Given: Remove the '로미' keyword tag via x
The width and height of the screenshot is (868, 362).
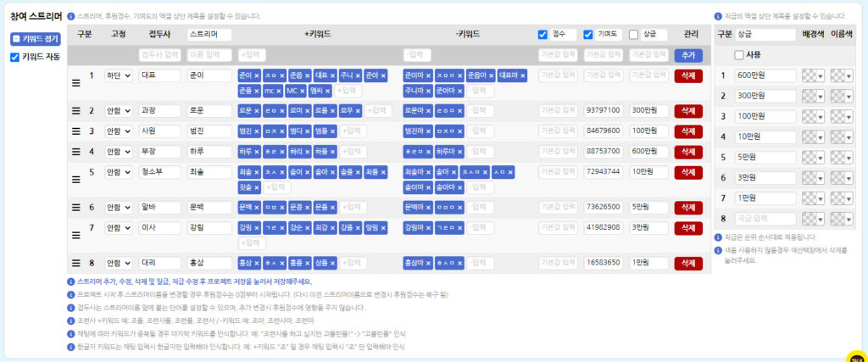Looking at the screenshot, I should (x=307, y=111).
